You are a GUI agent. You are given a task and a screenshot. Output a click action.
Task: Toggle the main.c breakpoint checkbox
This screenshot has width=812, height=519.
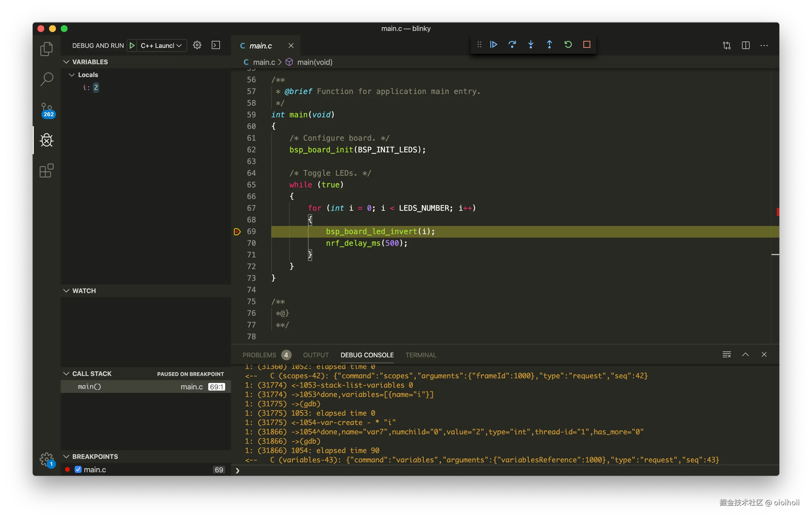point(78,469)
